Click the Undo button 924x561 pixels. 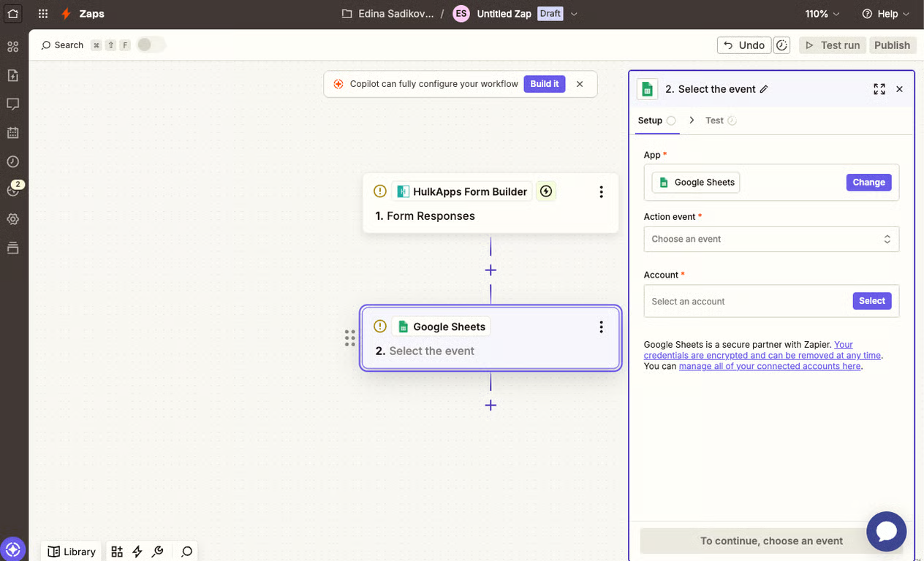(x=743, y=45)
